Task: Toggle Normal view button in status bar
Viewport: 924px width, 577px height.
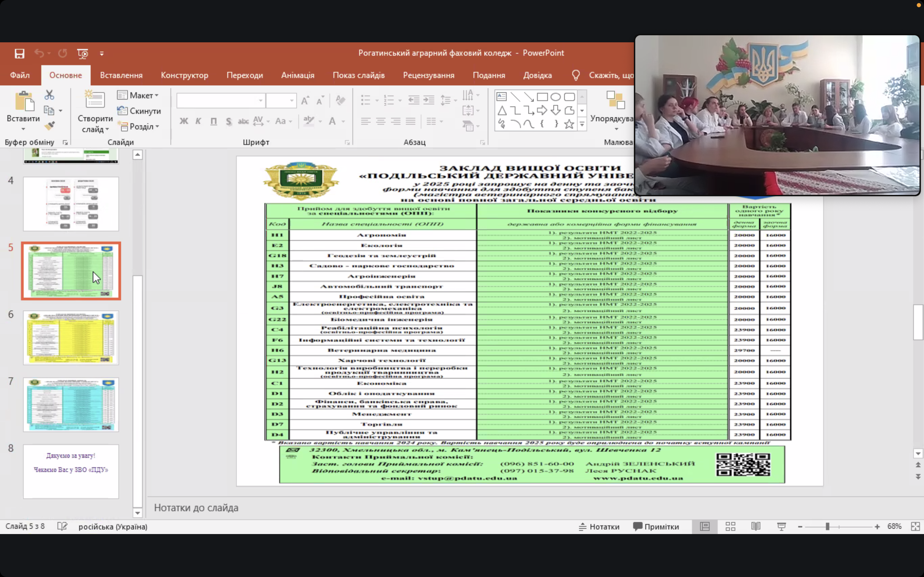Action: pos(705,527)
